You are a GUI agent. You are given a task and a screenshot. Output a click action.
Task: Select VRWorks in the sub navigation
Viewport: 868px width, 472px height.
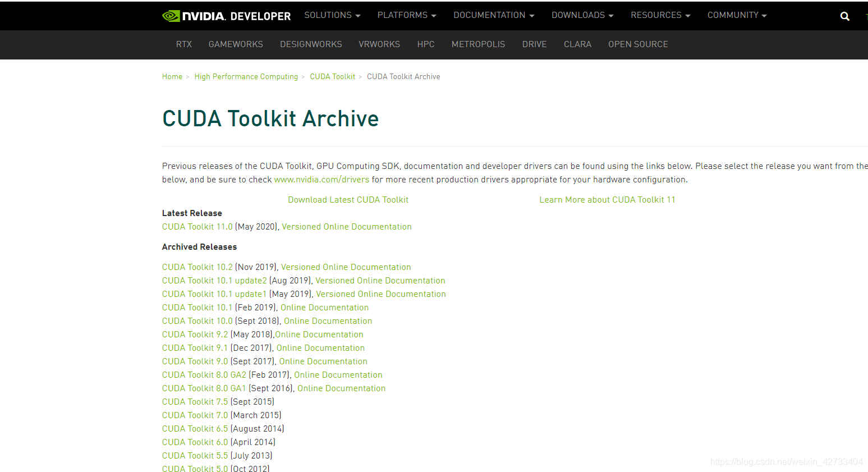(379, 44)
